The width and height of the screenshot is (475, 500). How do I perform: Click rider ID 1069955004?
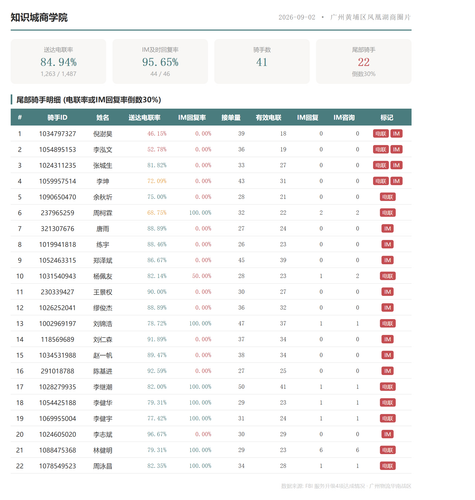(57, 418)
